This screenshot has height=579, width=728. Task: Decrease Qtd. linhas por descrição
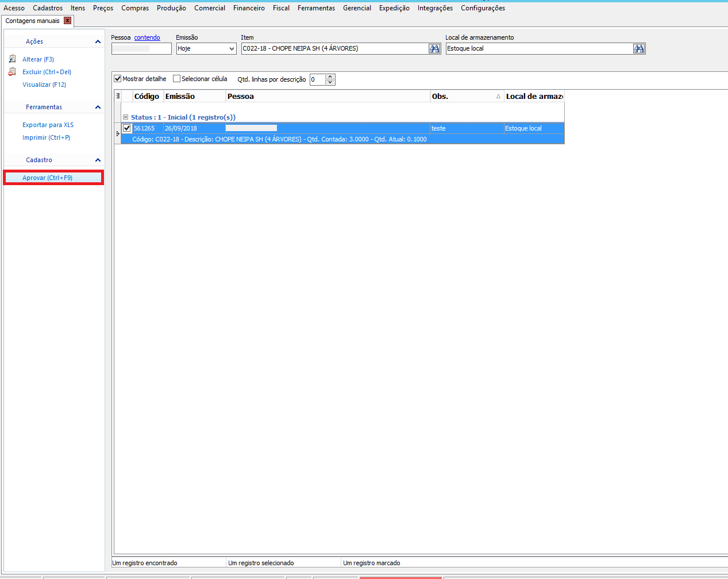coord(330,82)
